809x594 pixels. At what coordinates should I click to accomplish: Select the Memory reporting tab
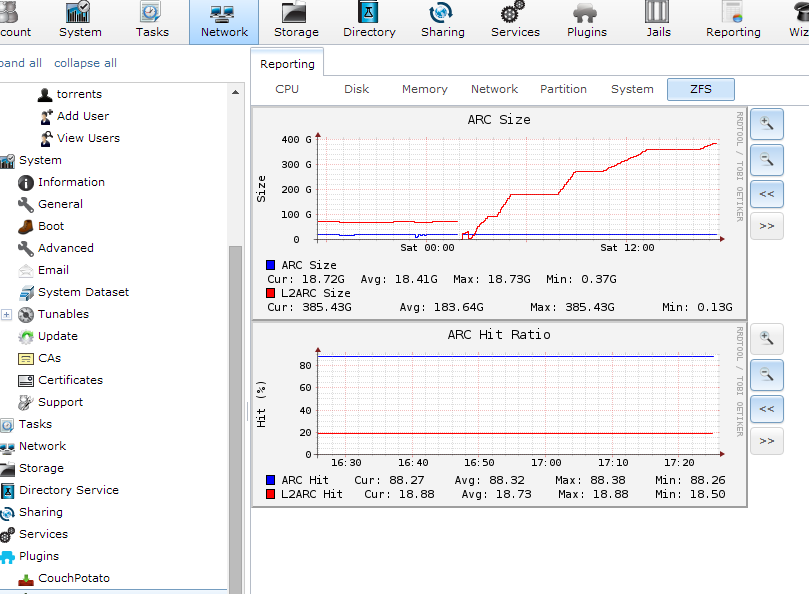click(x=424, y=89)
